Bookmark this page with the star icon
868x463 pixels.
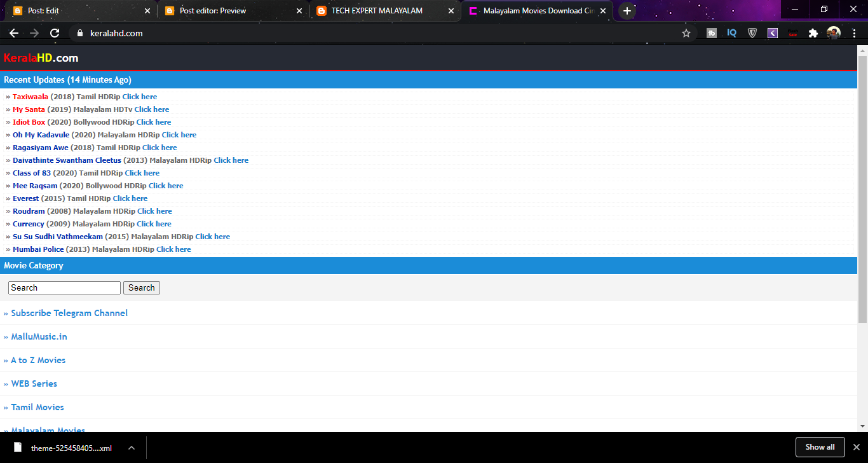click(x=686, y=33)
